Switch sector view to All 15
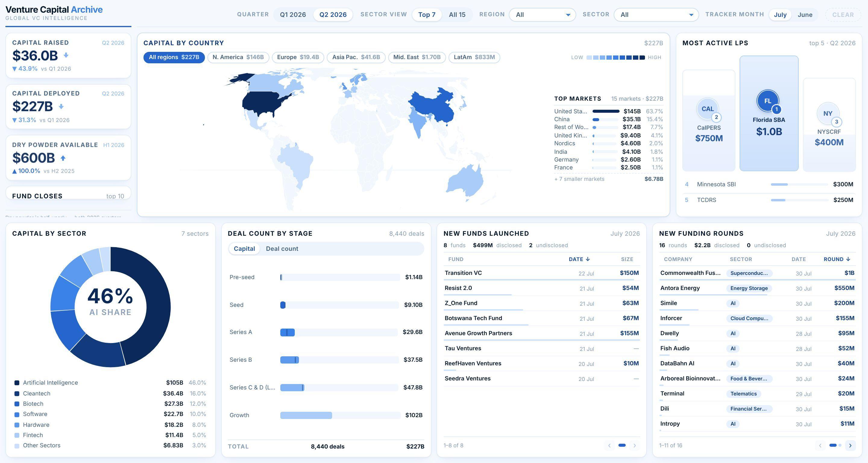 [x=457, y=14]
